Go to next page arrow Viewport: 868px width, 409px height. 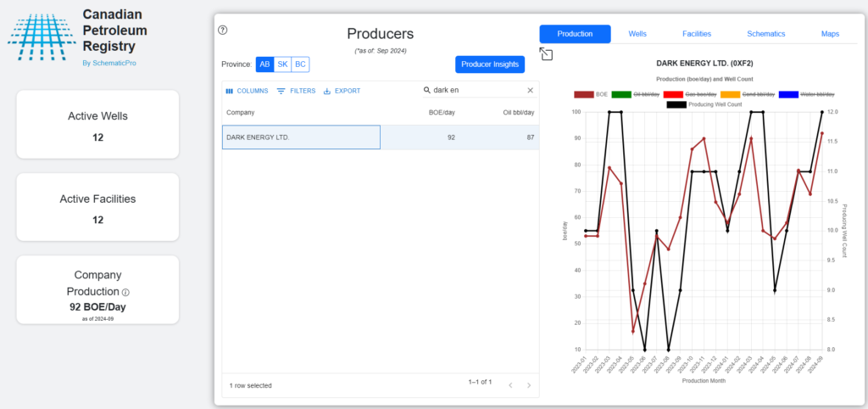529,385
